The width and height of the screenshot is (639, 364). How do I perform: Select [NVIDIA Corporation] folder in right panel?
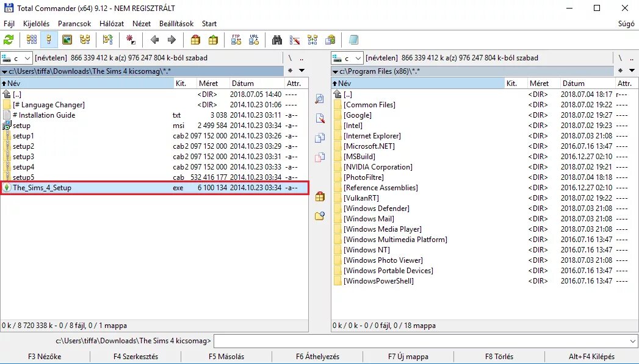pos(485,167)
